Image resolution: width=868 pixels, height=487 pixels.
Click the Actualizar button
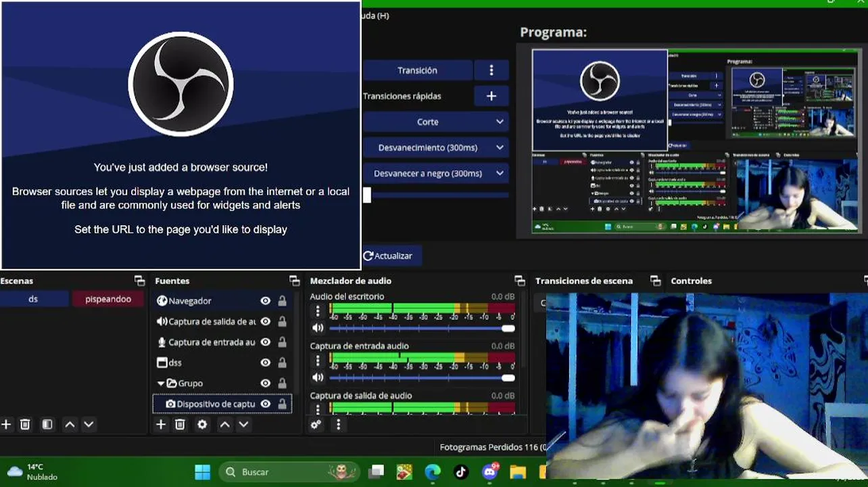pyautogui.click(x=392, y=256)
